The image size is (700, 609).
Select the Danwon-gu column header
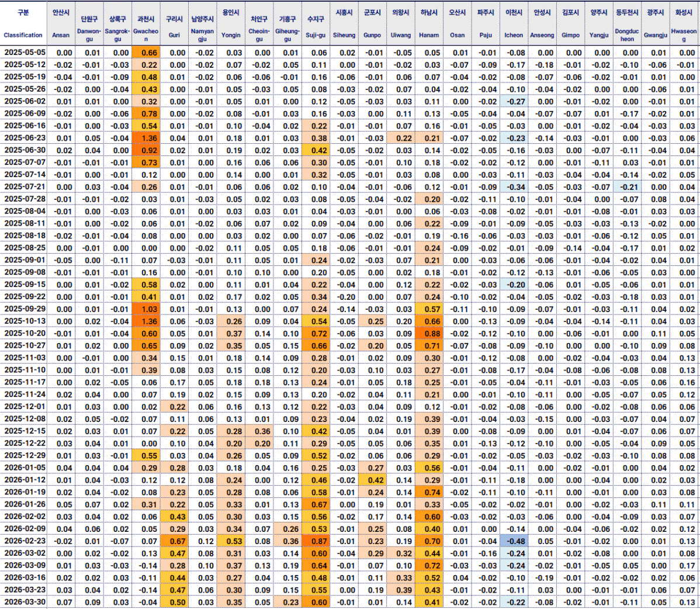click(x=89, y=23)
